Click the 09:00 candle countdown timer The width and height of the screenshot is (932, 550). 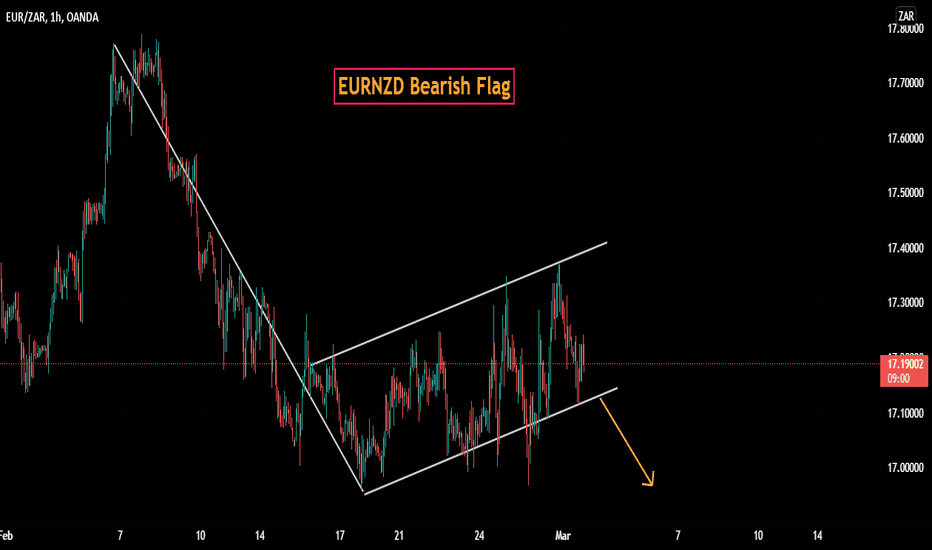pyautogui.click(x=899, y=379)
